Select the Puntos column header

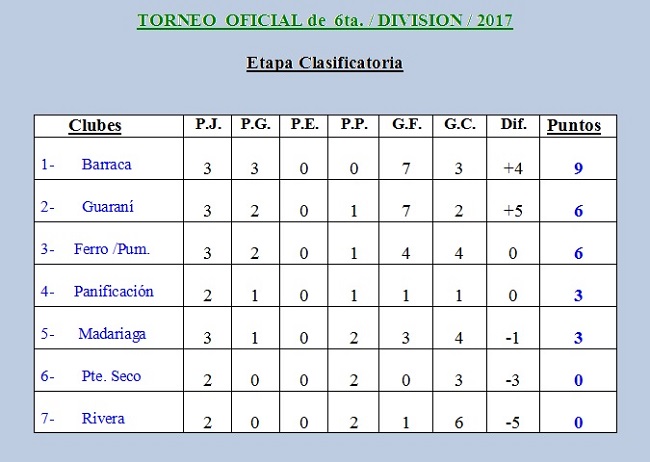[x=575, y=126]
